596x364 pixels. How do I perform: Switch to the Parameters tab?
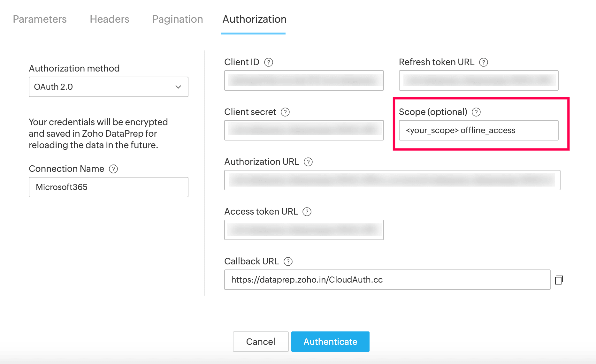(x=40, y=19)
